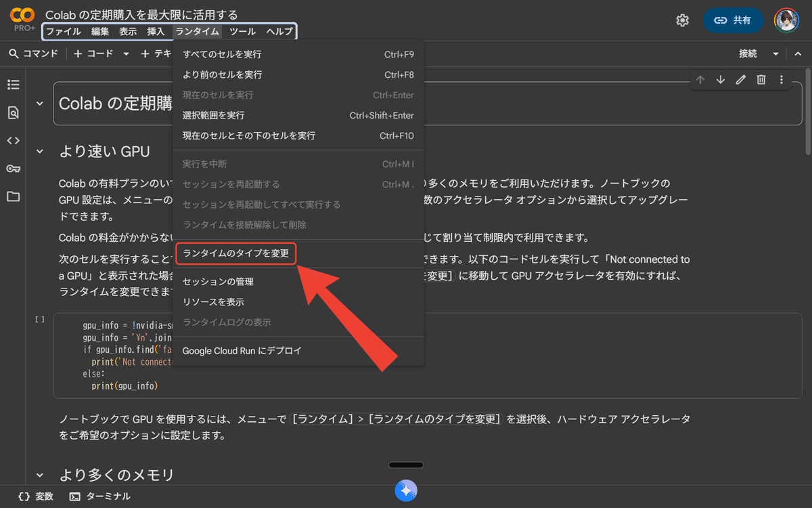Open the 挿入 menu
812x508 pixels.
click(156, 31)
